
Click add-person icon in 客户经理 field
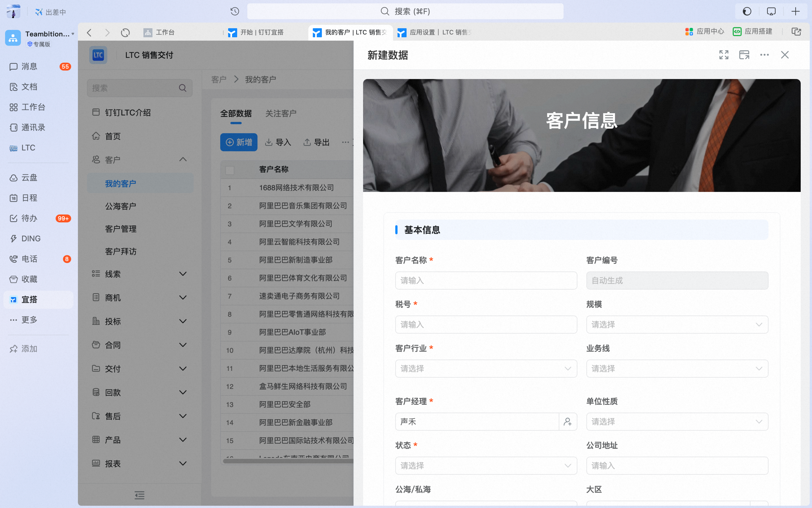coord(568,422)
